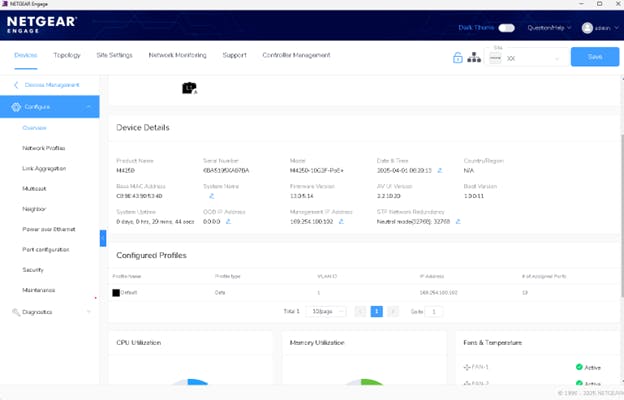Image resolution: width=624 pixels, height=400 pixels.
Task: Open the Site dropdown
Action: pos(533,58)
